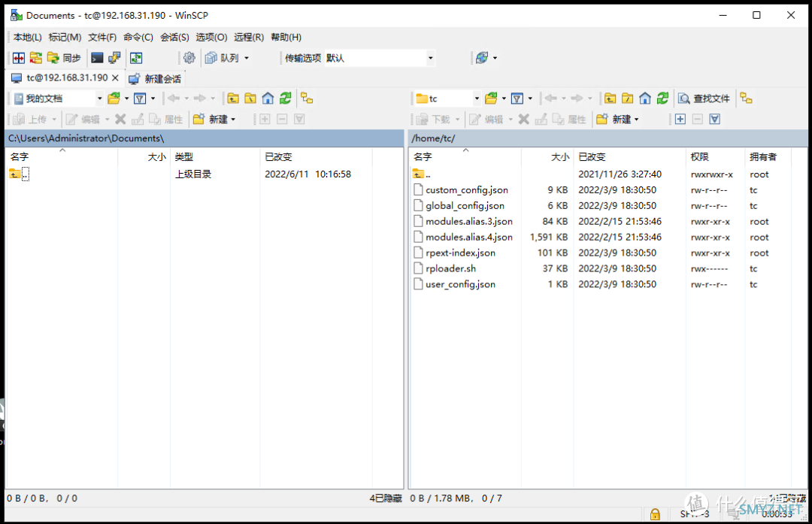Open the 帮助(H) menu
This screenshot has width=812, height=524.
[286, 38]
